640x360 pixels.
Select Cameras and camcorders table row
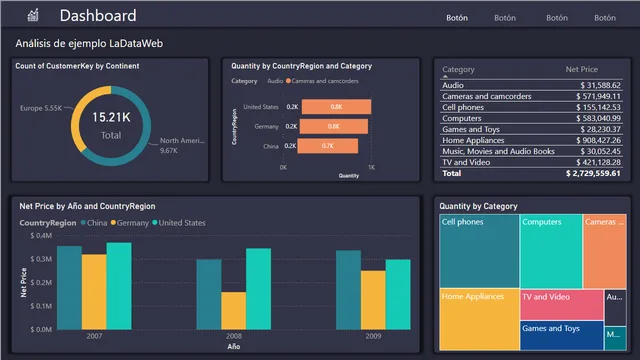pyautogui.click(x=531, y=96)
